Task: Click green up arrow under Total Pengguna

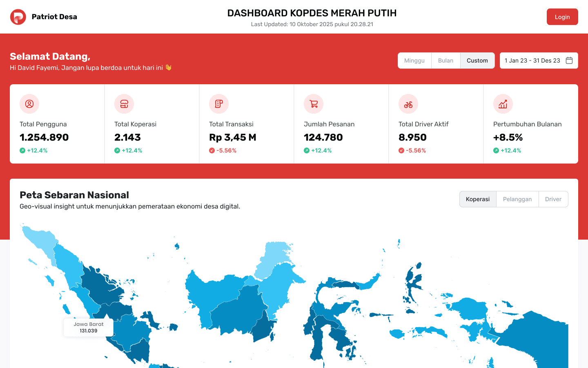Action: [x=22, y=150]
